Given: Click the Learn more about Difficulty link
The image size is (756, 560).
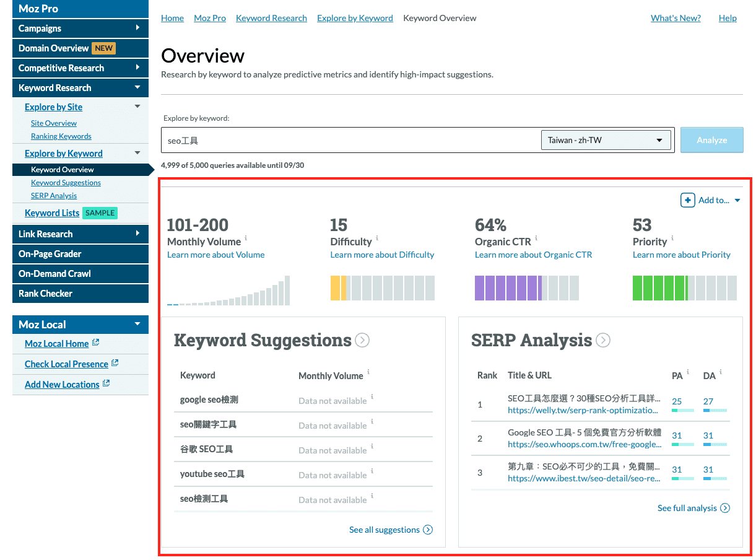Looking at the screenshot, I should (x=382, y=255).
